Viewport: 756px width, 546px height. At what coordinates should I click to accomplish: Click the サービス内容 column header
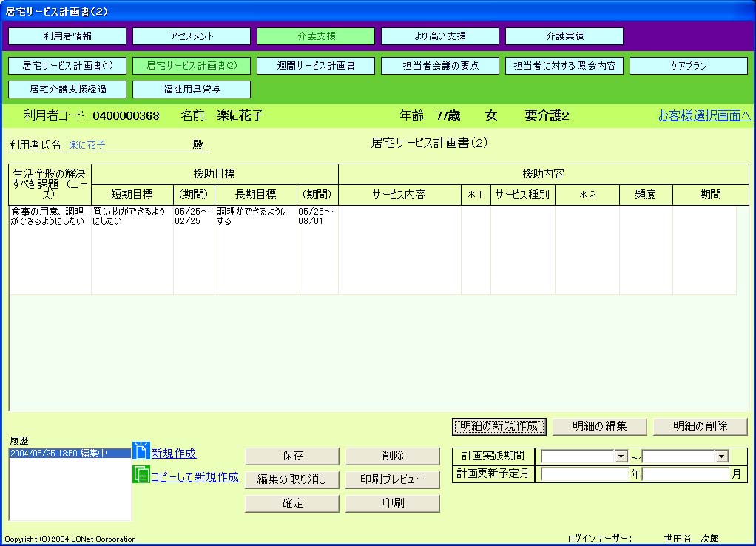pos(399,195)
